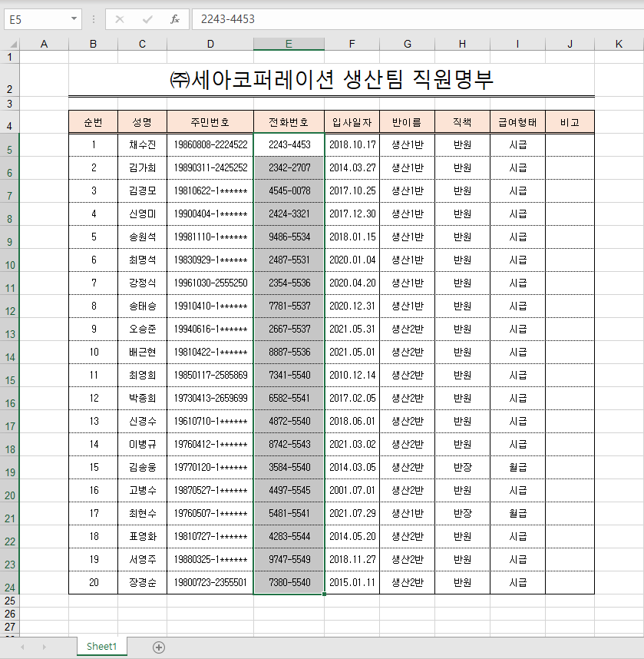
Task: Select date cell 2020.04.20
Action: pos(352,283)
